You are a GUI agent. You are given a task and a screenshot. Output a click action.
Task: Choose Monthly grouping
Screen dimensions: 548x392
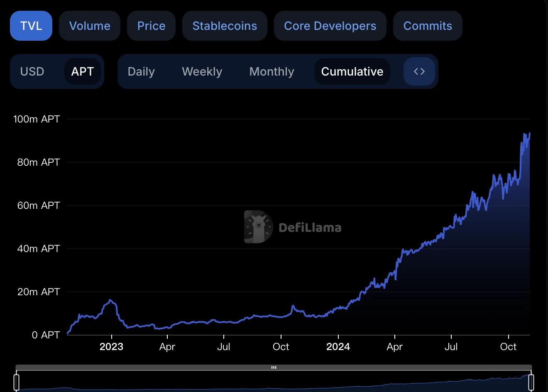[x=272, y=71]
